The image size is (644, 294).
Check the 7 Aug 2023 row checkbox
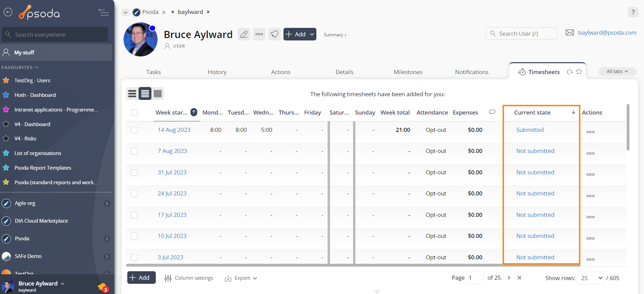coord(134,151)
